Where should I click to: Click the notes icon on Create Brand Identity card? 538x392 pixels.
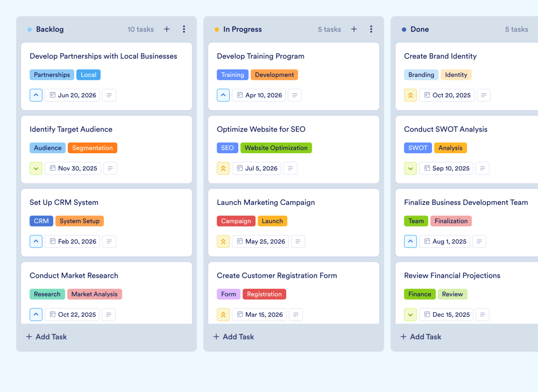click(x=483, y=95)
